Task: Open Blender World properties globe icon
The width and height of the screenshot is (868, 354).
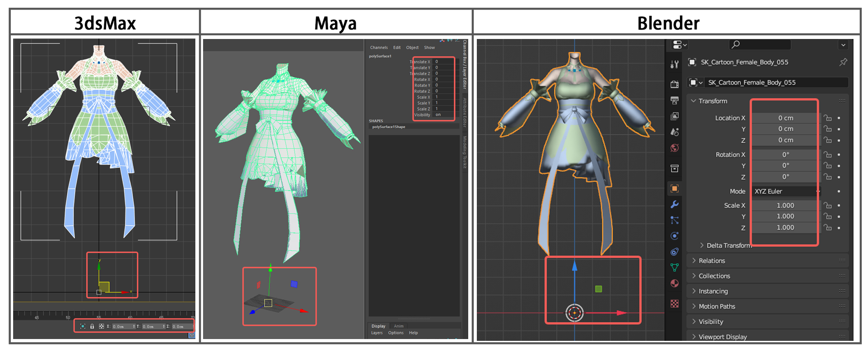Action: [674, 148]
